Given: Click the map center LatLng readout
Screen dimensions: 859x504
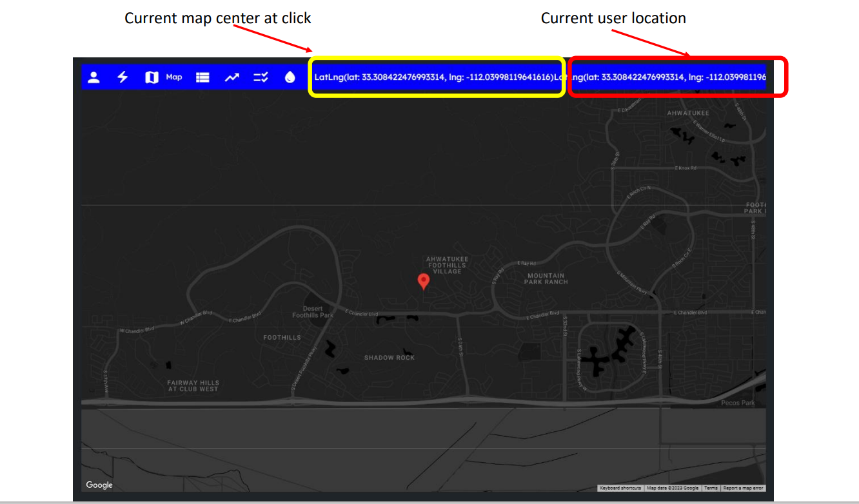Looking at the screenshot, I should pyautogui.click(x=437, y=77).
